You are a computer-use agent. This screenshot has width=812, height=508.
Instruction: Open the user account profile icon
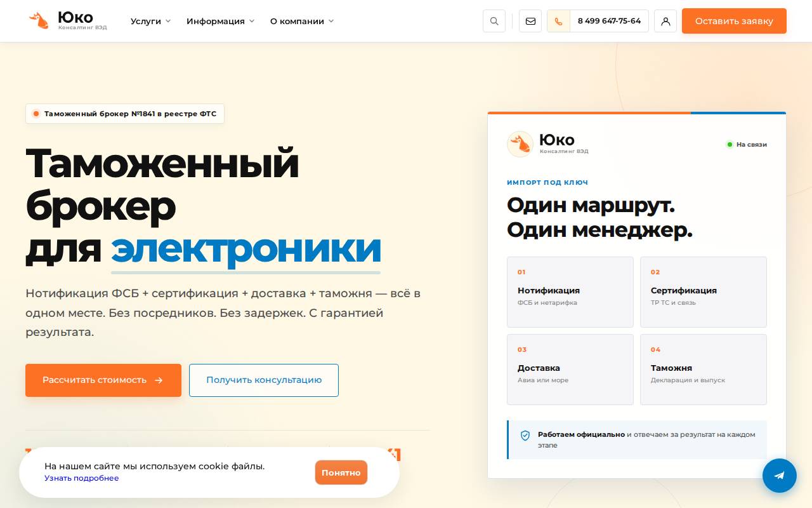click(x=665, y=21)
